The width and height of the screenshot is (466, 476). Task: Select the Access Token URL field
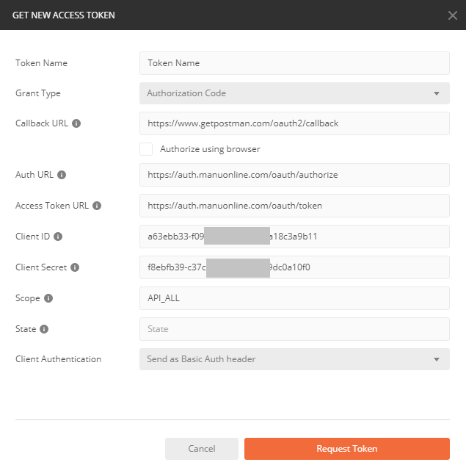click(294, 206)
